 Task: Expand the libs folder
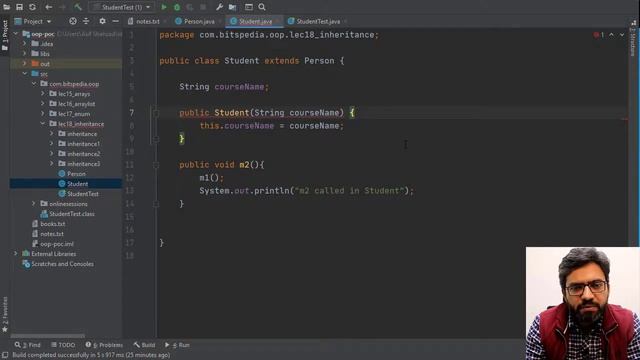(x=25, y=53)
